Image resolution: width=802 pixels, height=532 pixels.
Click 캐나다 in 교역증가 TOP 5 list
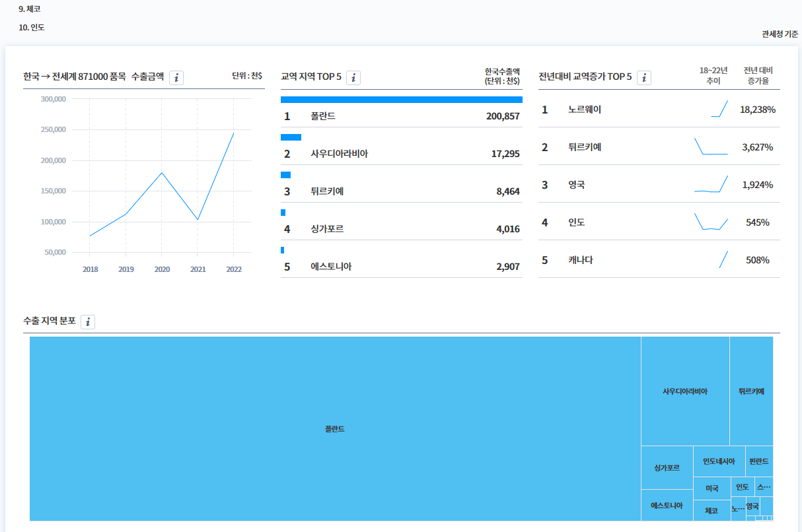pos(581,260)
